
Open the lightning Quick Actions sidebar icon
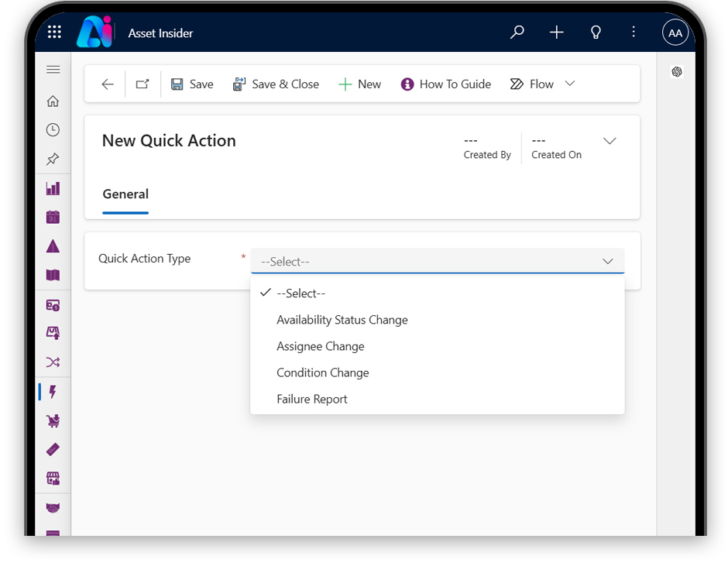[53, 391]
